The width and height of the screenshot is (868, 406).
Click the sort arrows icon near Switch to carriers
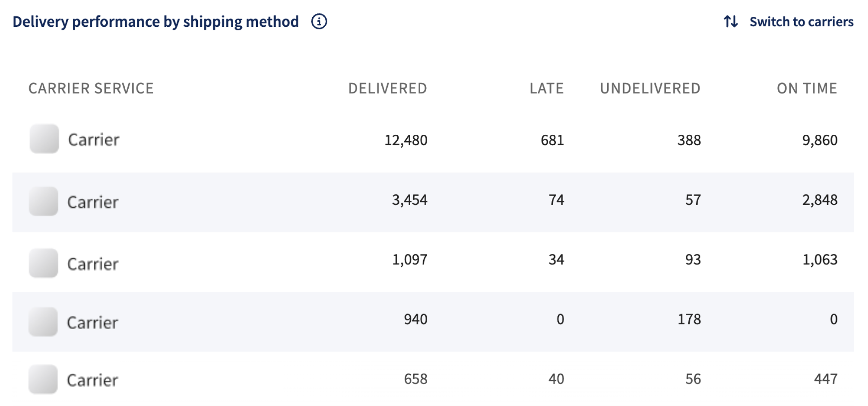click(731, 22)
